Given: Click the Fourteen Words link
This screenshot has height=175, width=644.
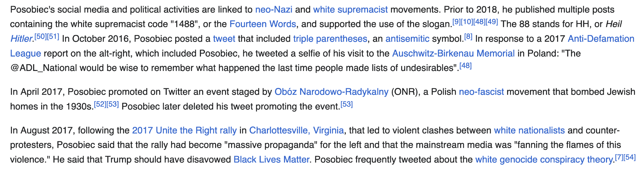Looking at the screenshot, I should click(262, 24).
